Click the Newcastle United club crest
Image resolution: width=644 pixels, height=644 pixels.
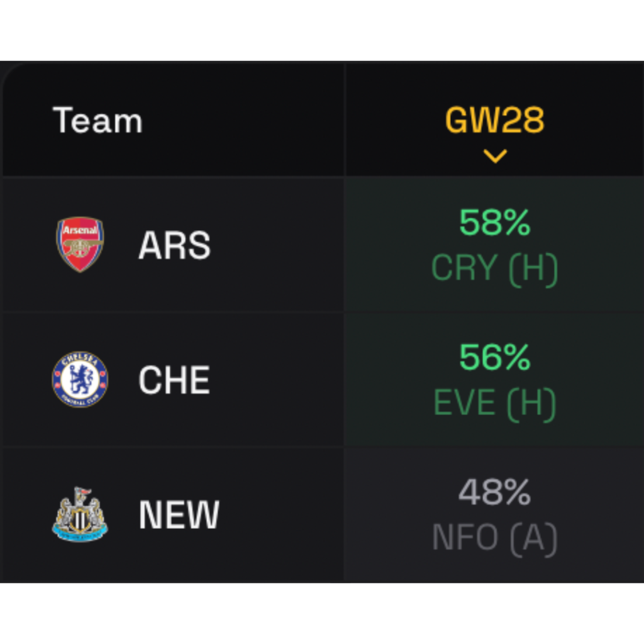pos(80,514)
